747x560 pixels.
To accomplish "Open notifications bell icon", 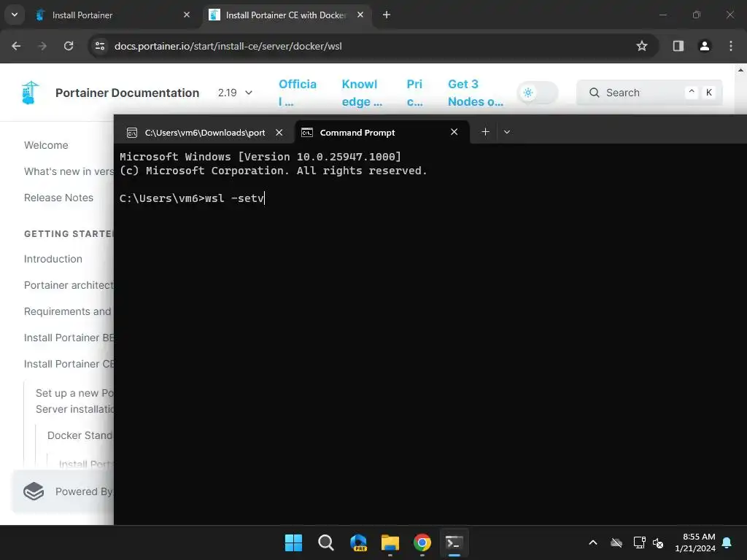I will coord(727,542).
